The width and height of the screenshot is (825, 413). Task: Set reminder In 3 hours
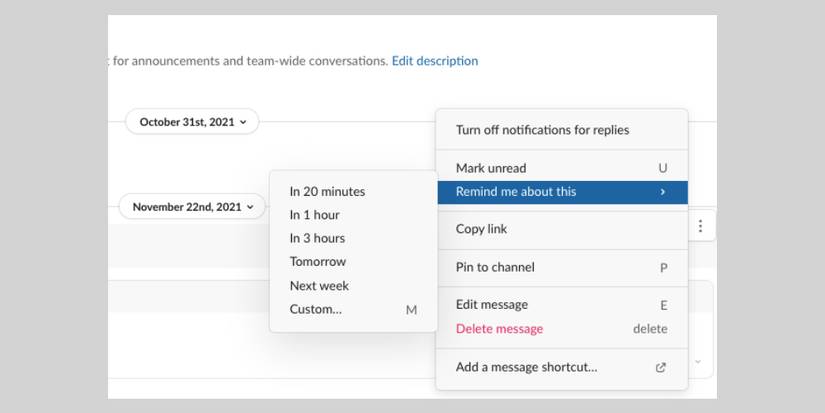(x=353, y=238)
